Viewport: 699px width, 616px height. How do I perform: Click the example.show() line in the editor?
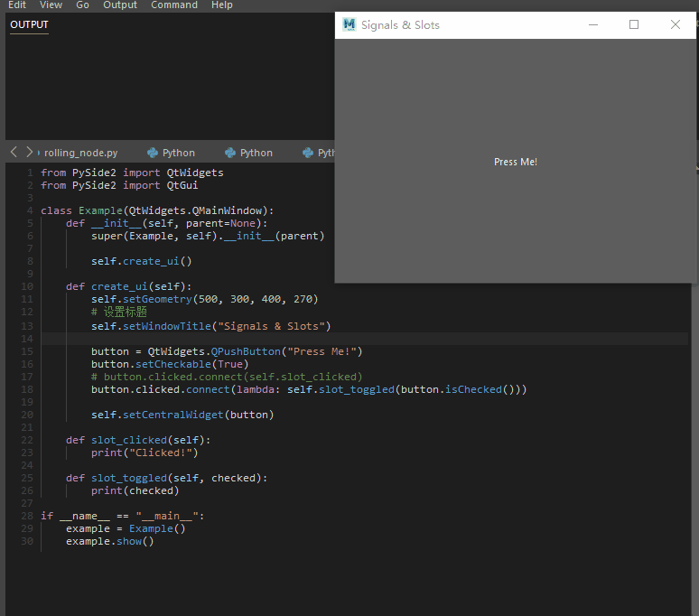109,541
